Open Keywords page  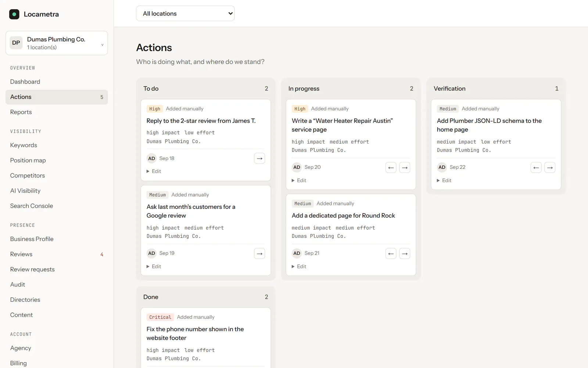57,145
